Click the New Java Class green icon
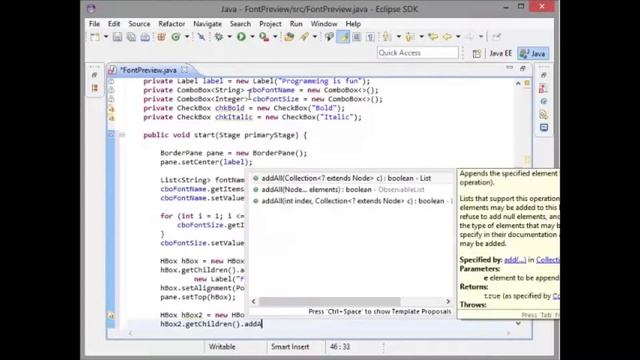 coord(176,37)
